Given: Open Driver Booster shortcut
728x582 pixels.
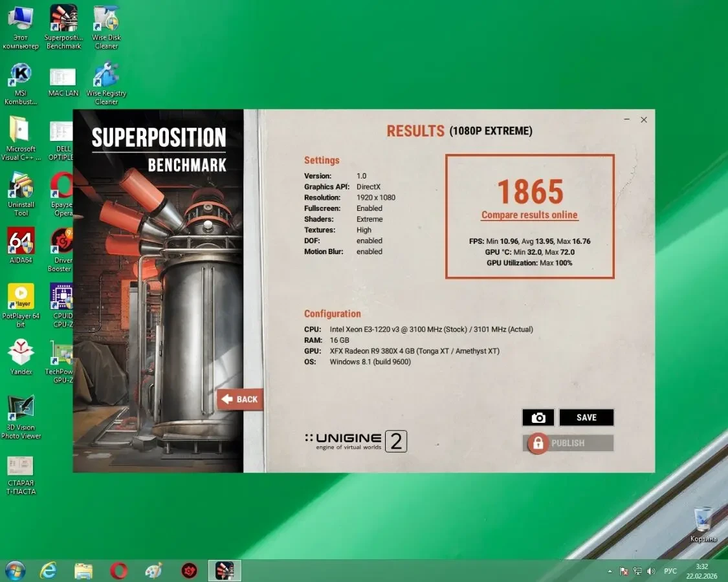Looking at the screenshot, I should pos(60,250).
